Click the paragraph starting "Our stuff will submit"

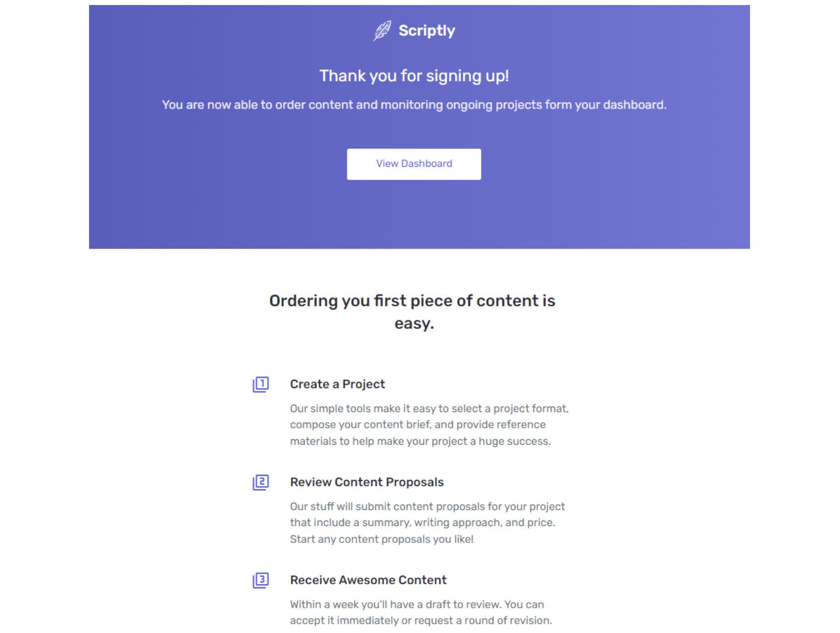click(427, 522)
